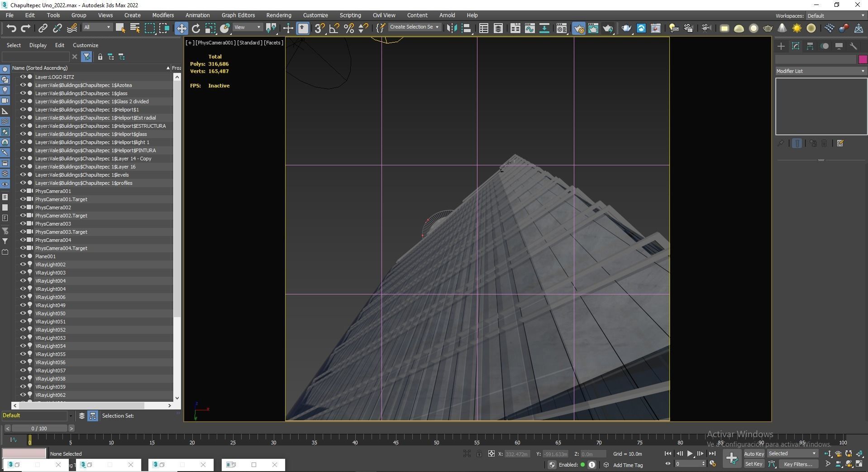Hide the Layer:LOGO RITZ row eye icon

click(23, 77)
